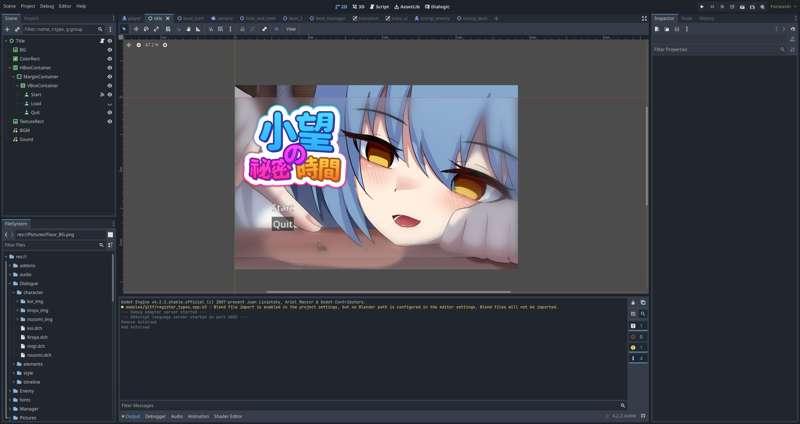The width and height of the screenshot is (800, 424).
Task: Sort files icon next to Filter Files
Action: 110,245
